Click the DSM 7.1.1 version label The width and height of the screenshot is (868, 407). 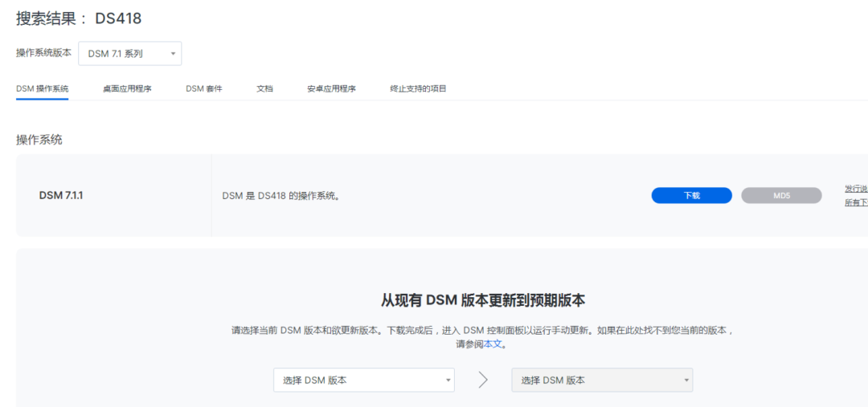click(61, 195)
